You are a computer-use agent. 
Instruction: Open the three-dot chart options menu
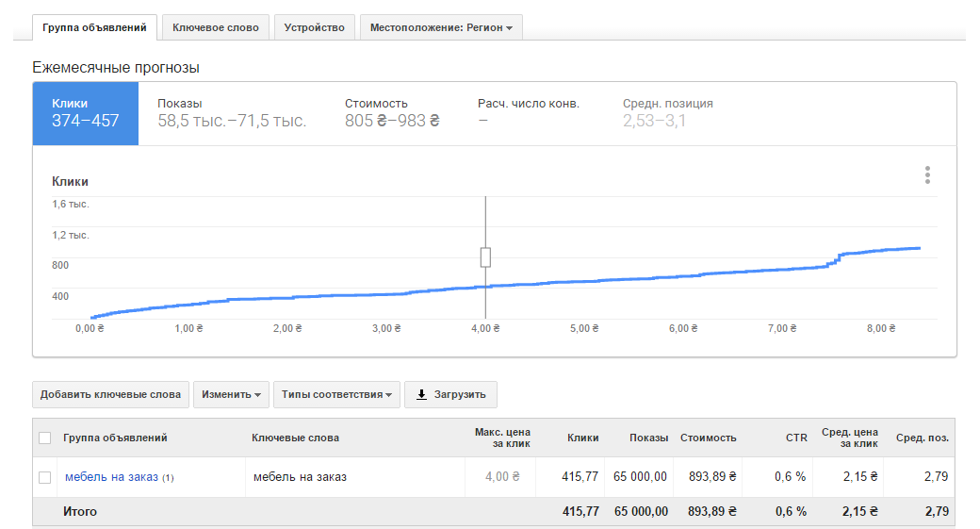pos(927,175)
